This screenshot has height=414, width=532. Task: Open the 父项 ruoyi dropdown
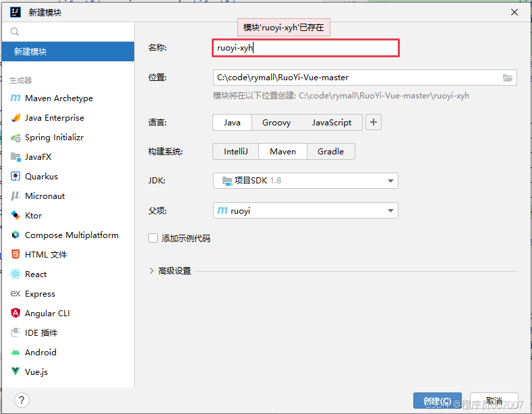pyautogui.click(x=305, y=211)
